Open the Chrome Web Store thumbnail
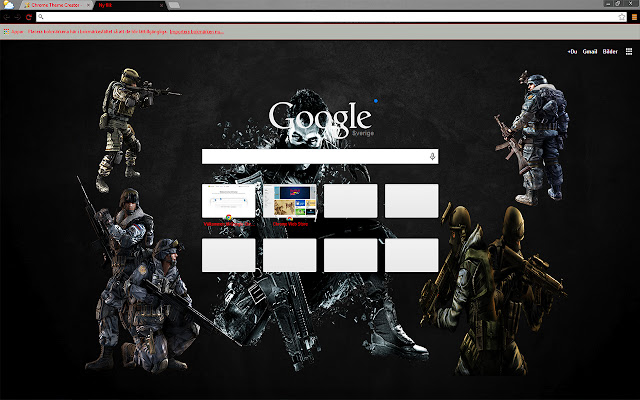Image resolution: width=640 pixels, height=400 pixels. pos(289,201)
